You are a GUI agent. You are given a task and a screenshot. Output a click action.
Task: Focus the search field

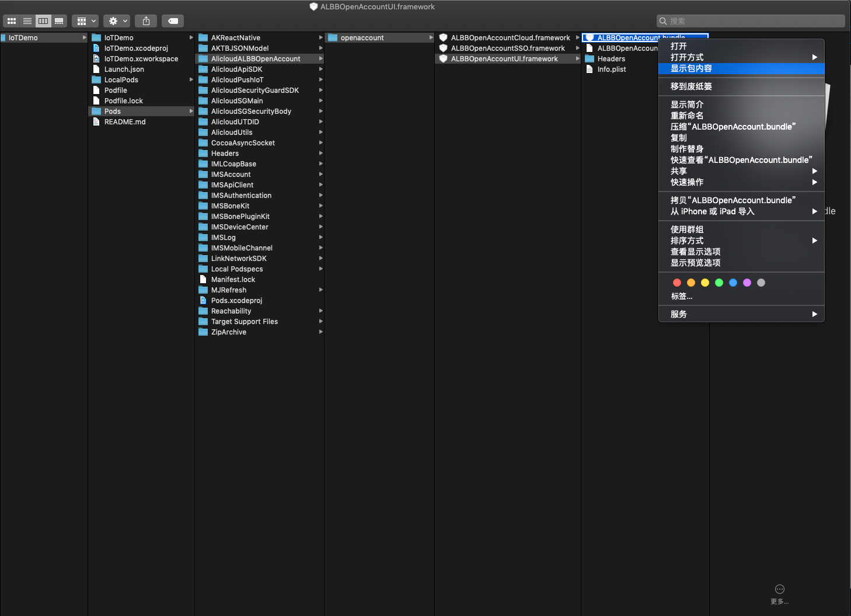751,21
